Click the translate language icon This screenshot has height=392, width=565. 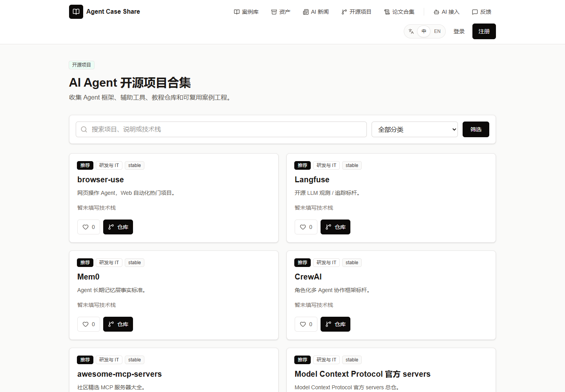pos(411,31)
